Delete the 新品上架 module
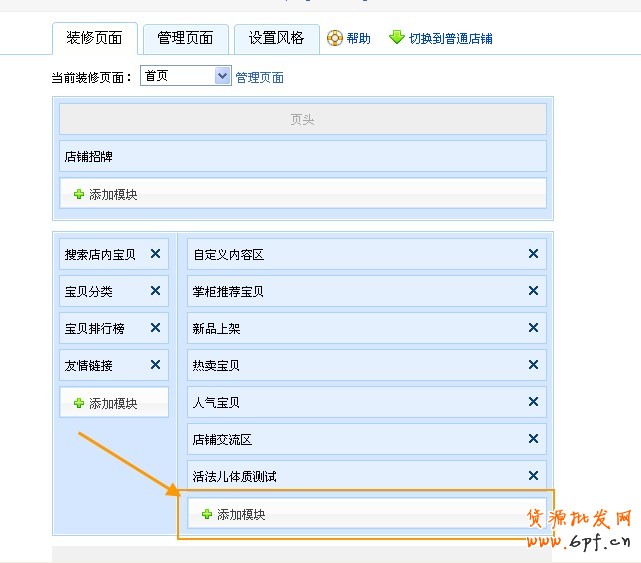This screenshot has height=563, width=641. click(533, 328)
